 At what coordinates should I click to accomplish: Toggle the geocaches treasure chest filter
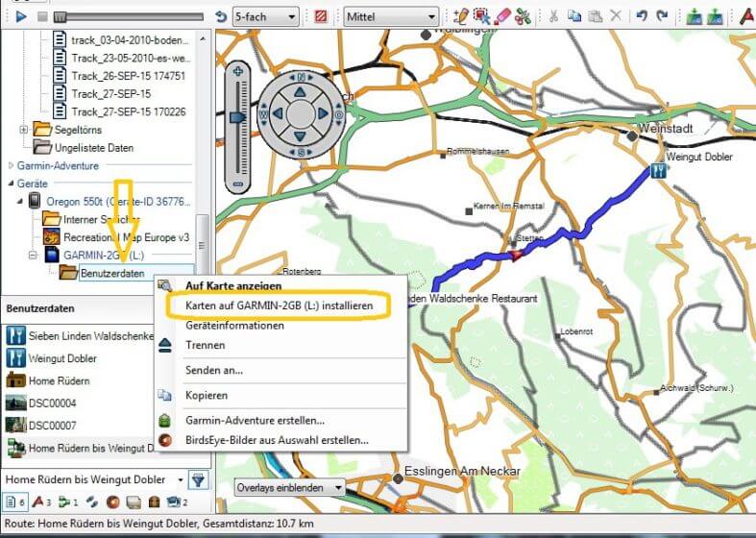coord(154,501)
